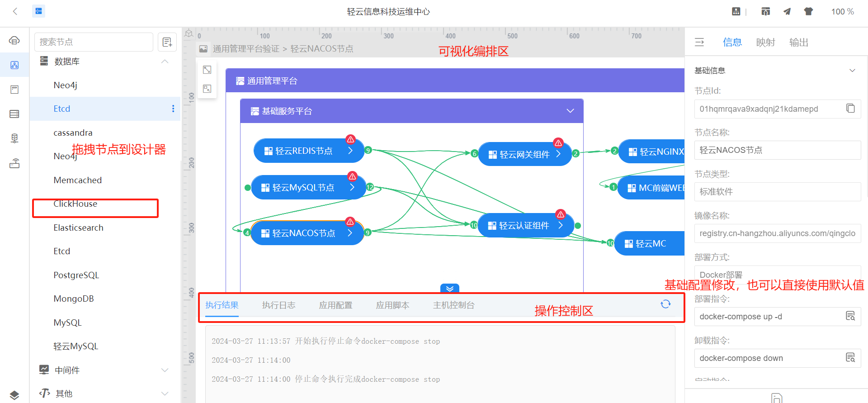Open the 信息 tab
The image size is (868, 403).
732,42
